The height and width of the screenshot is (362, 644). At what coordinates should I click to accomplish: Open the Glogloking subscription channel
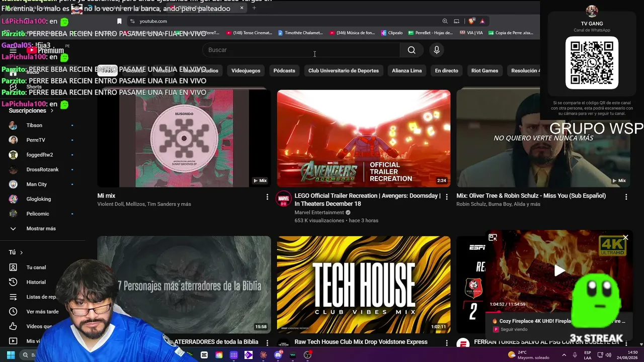pos(39,199)
